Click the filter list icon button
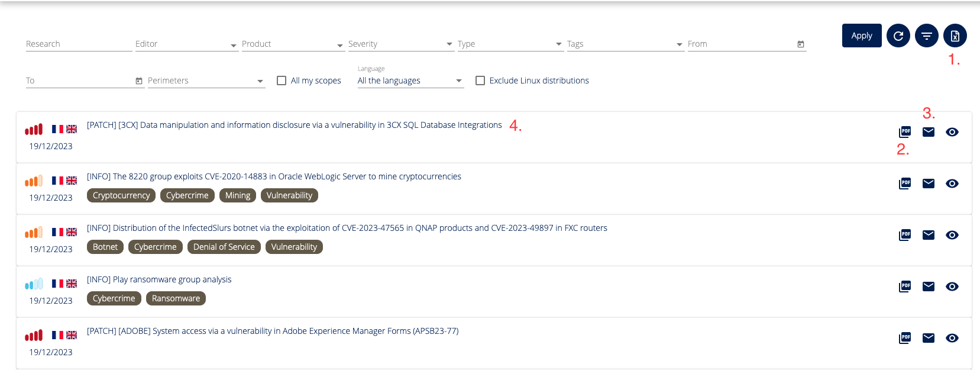Screen dimensions: 980x370 coord(926,36)
